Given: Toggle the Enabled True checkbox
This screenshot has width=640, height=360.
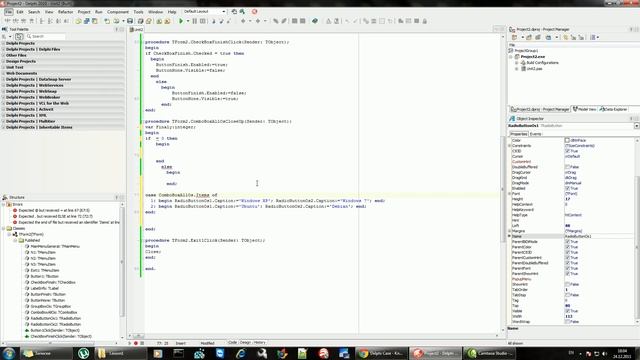Looking at the screenshot, I should pyautogui.click(x=567, y=189).
